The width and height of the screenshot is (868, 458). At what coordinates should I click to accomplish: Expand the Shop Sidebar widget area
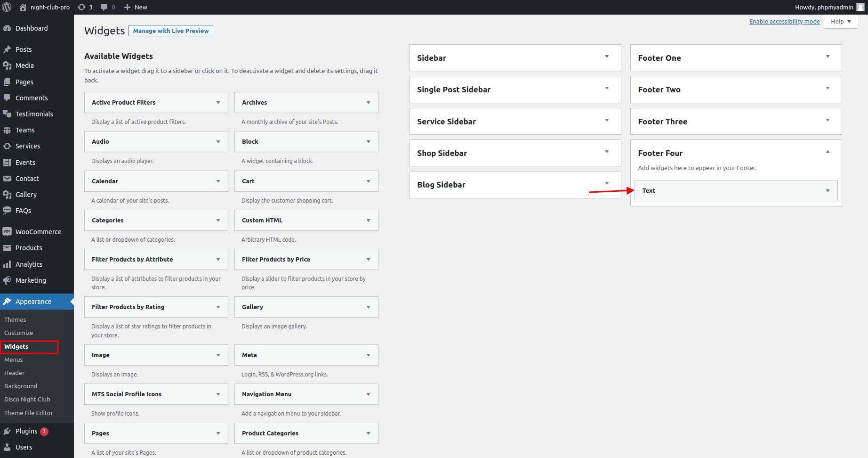pyautogui.click(x=607, y=152)
